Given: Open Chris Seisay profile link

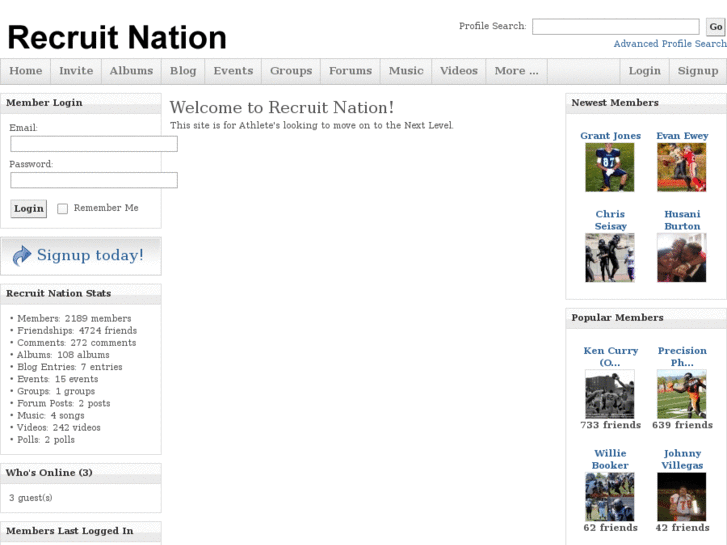Looking at the screenshot, I should coord(610,220).
